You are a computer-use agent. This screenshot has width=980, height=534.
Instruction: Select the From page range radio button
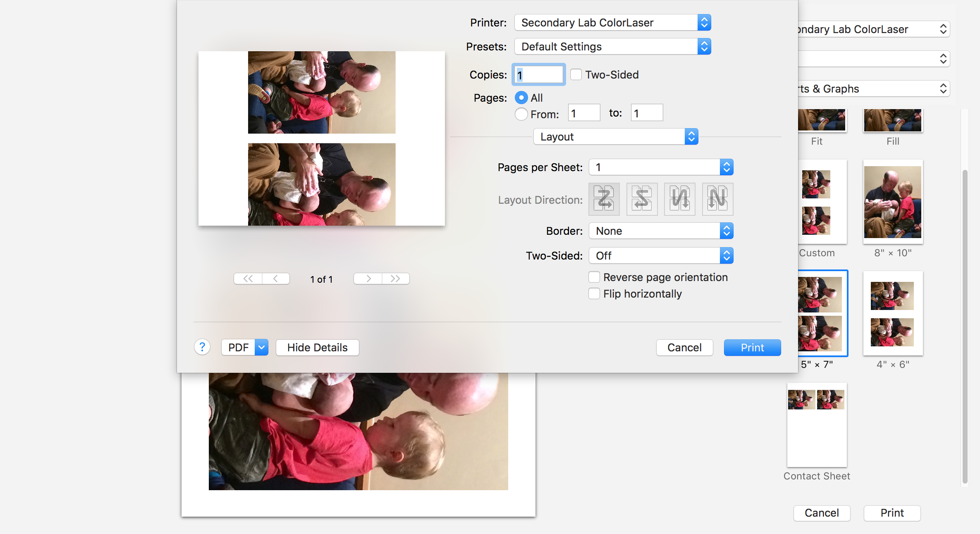tap(521, 114)
